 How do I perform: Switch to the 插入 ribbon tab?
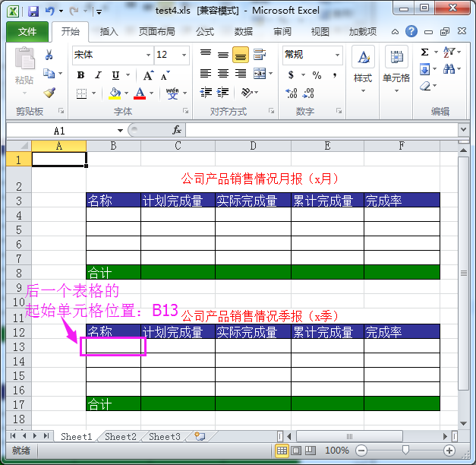click(109, 32)
